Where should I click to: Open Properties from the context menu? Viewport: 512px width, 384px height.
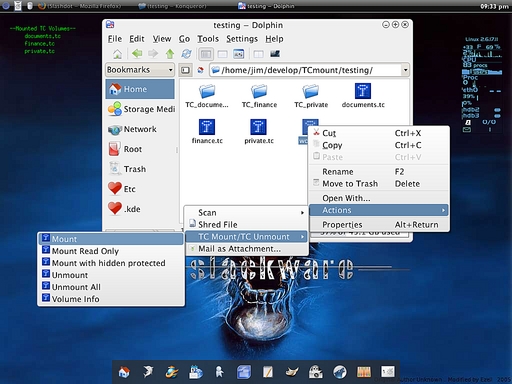point(379,225)
